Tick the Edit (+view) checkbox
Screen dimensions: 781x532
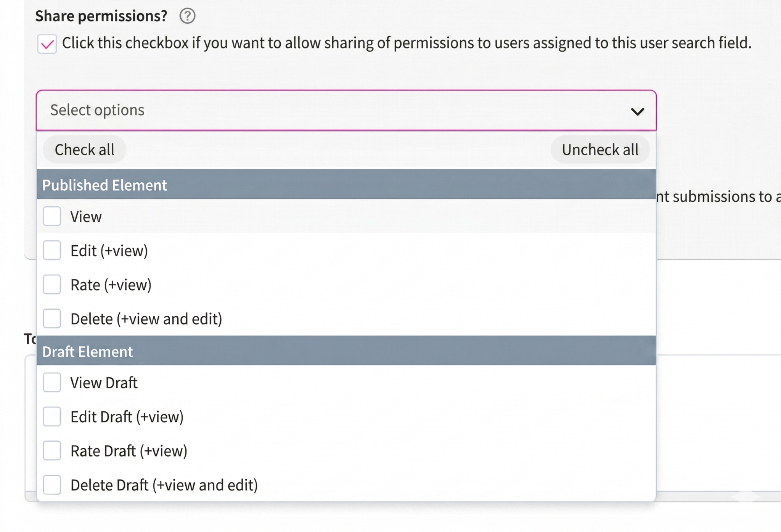52,250
